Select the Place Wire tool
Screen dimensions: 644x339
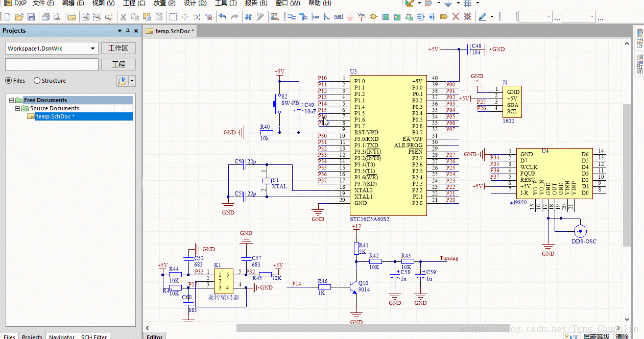292,17
